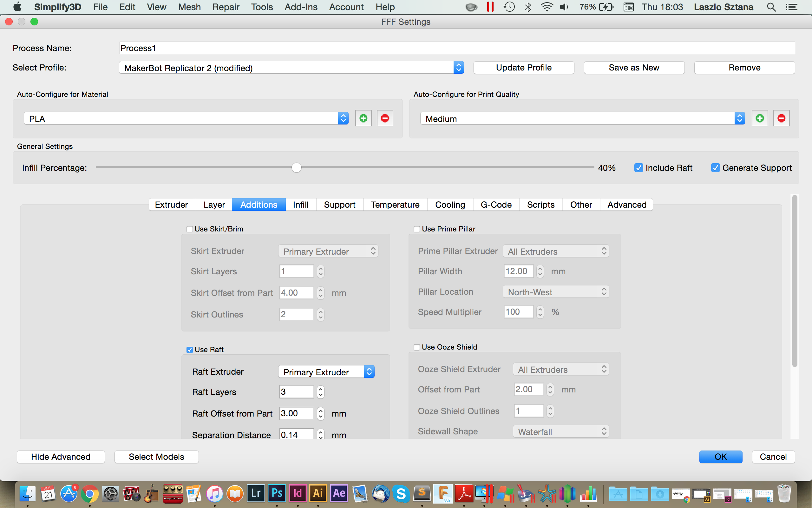
Task: Switch to the Cooling tab
Action: pyautogui.click(x=450, y=204)
